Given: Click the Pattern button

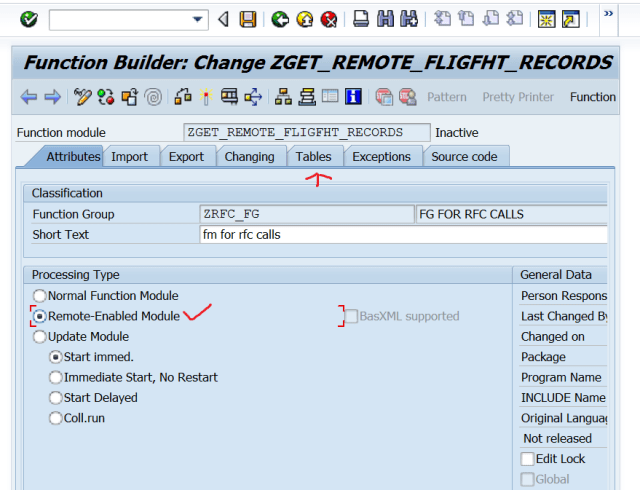Looking at the screenshot, I should click(447, 97).
